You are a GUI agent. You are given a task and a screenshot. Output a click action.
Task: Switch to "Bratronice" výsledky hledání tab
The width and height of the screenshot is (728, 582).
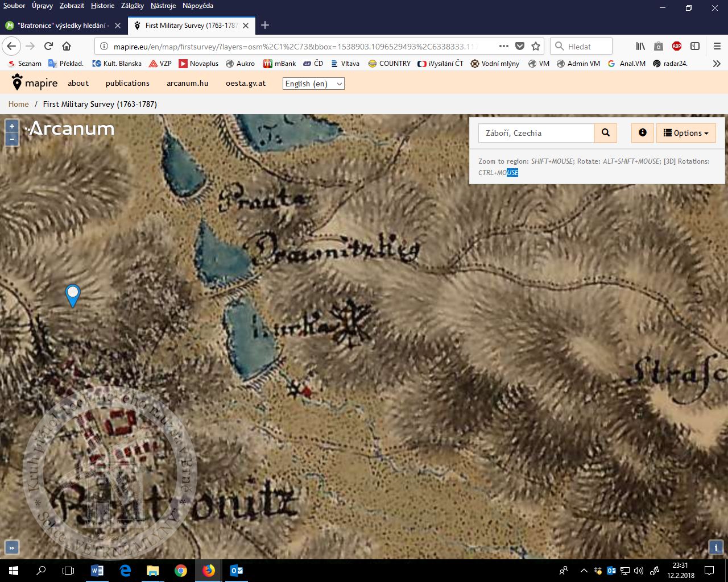click(57, 26)
